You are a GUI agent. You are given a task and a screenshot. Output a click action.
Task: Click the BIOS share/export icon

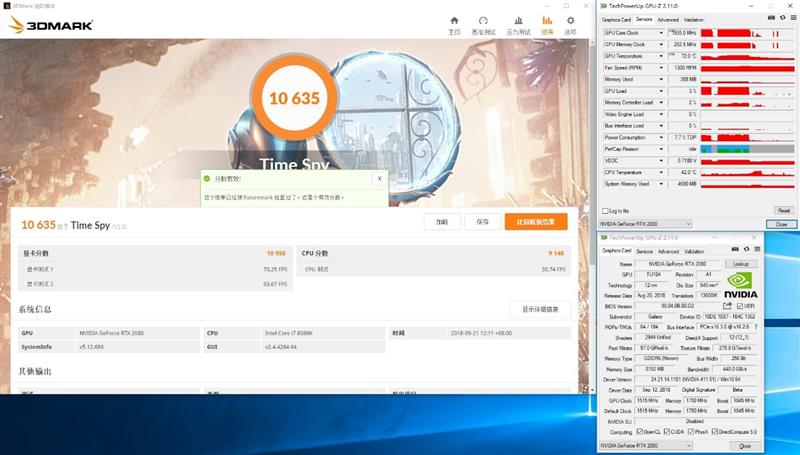pos(727,306)
